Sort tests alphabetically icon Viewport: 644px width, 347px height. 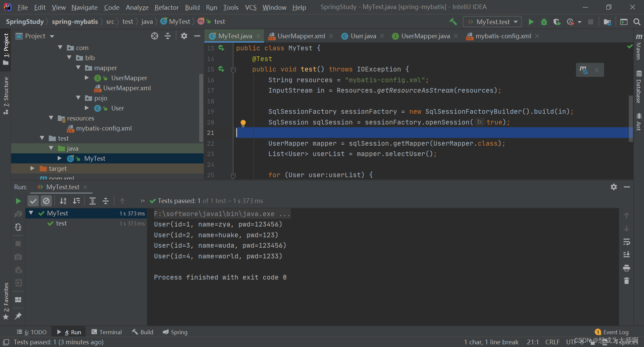click(63, 201)
